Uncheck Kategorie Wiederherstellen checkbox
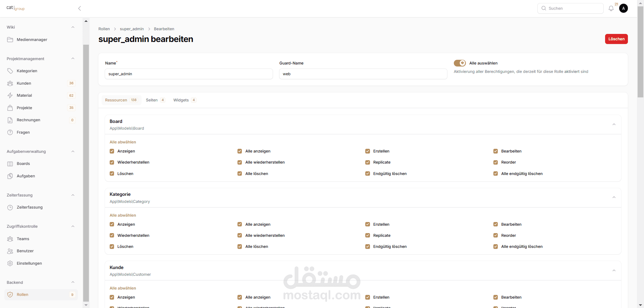 point(112,235)
